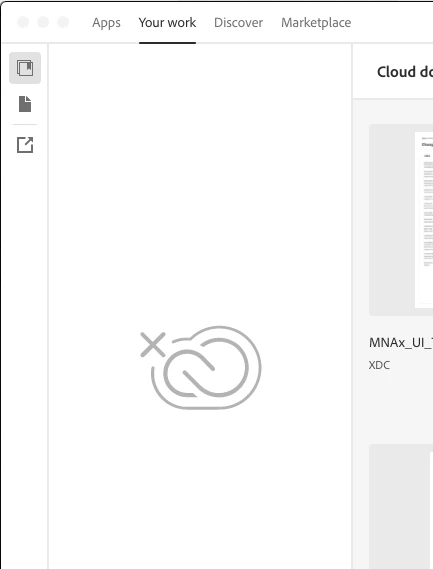The image size is (433, 569).
Task: Go to the Marketplace tab
Action: click(316, 22)
